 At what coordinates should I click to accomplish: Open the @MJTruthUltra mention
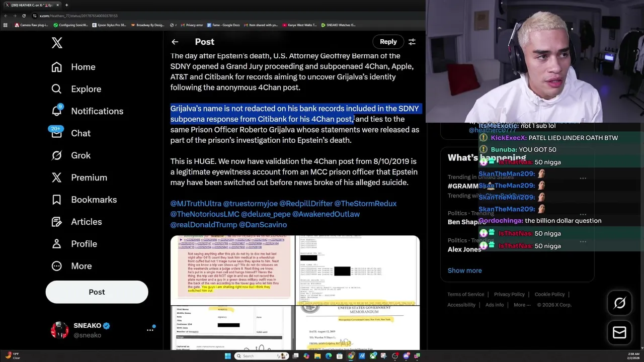click(196, 204)
